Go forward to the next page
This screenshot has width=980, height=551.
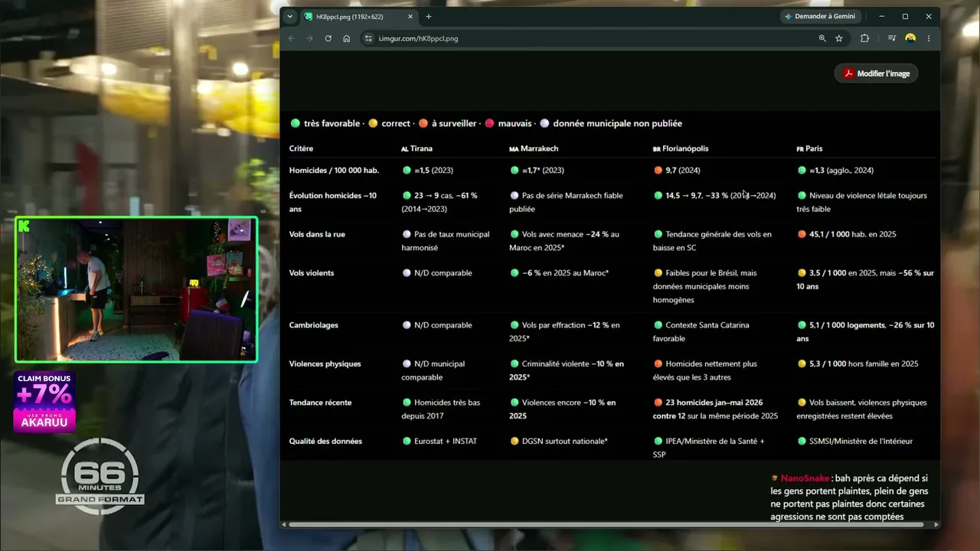(310, 38)
